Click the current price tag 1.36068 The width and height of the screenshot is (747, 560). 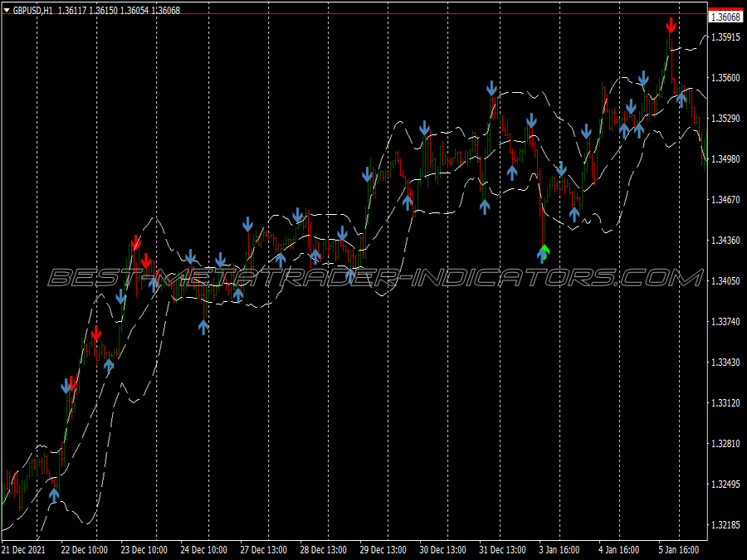tap(725, 17)
